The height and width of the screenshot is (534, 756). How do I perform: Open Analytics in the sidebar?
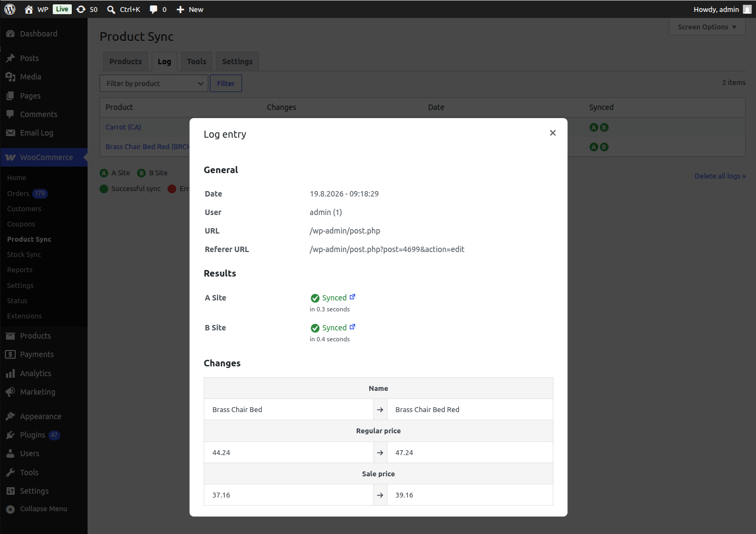44,373
